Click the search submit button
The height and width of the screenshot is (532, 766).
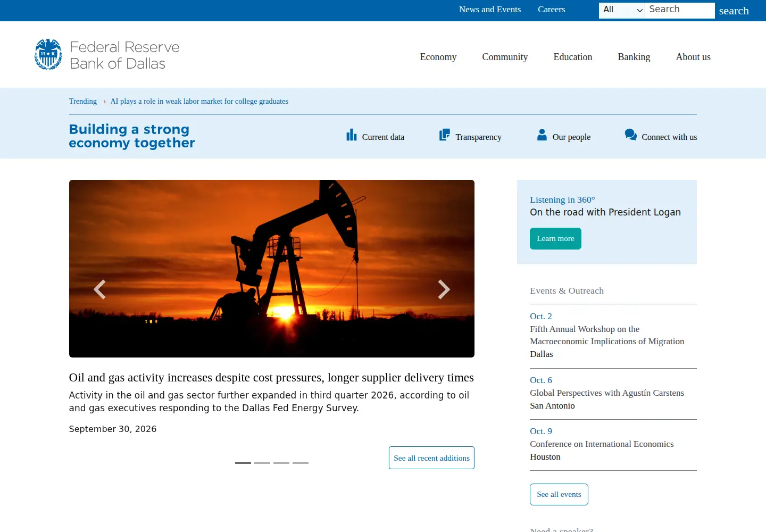734,11
